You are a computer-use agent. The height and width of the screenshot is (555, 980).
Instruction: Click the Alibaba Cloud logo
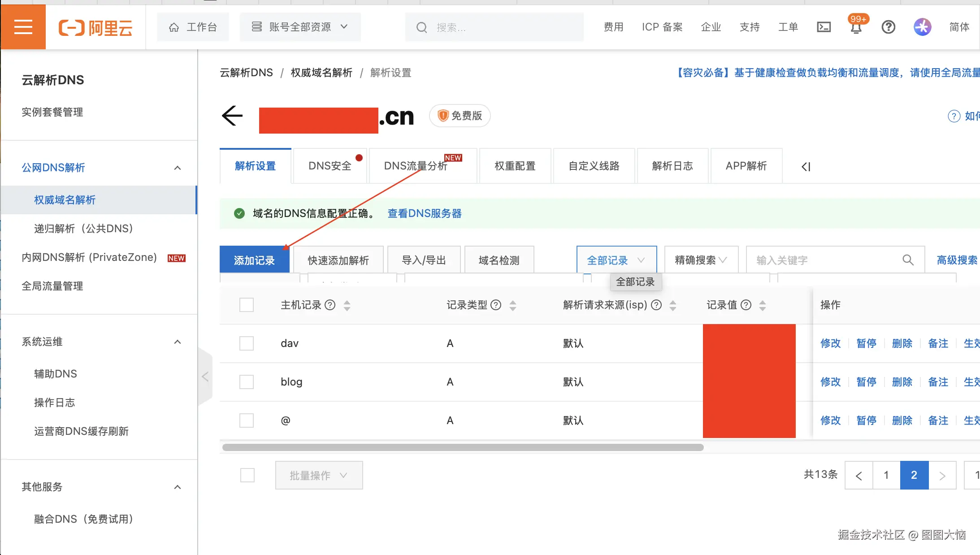point(95,27)
